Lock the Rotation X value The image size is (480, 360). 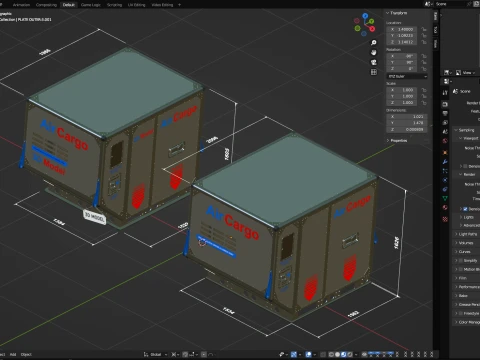[424, 56]
